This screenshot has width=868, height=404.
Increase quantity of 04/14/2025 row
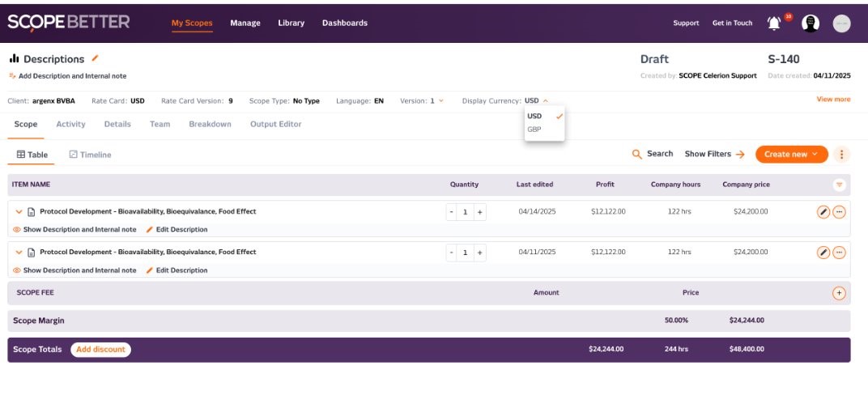pos(480,212)
